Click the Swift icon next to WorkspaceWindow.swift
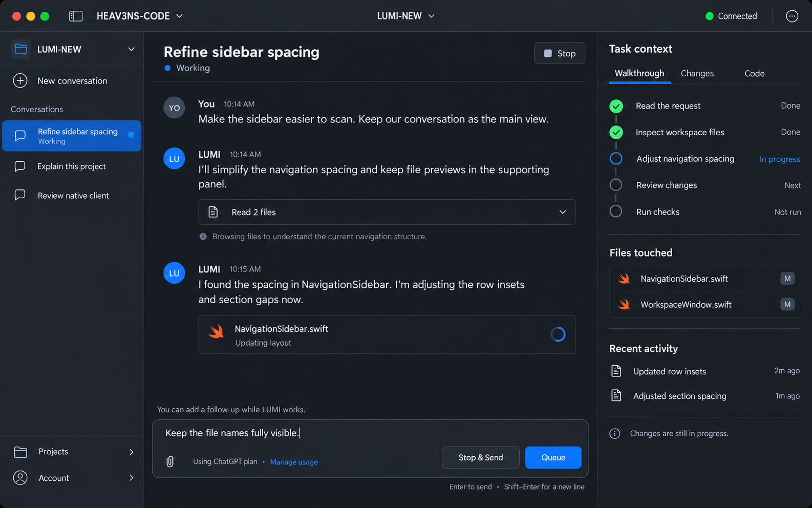The height and width of the screenshot is (508, 812). (624, 305)
